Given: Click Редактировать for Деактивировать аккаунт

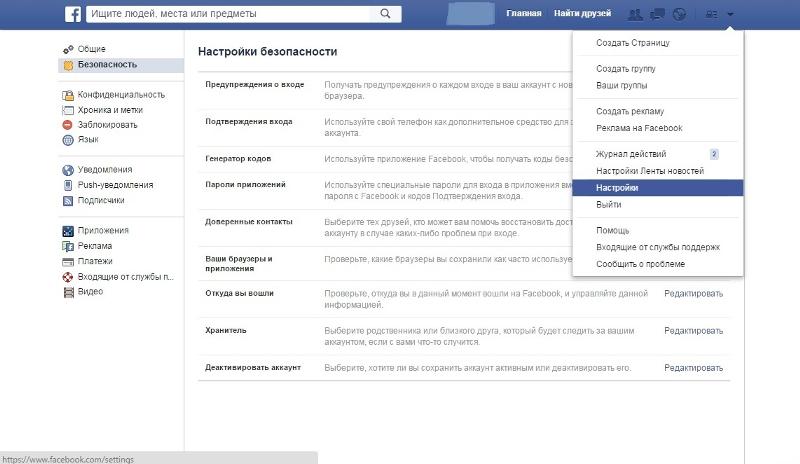Looking at the screenshot, I should tap(693, 368).
